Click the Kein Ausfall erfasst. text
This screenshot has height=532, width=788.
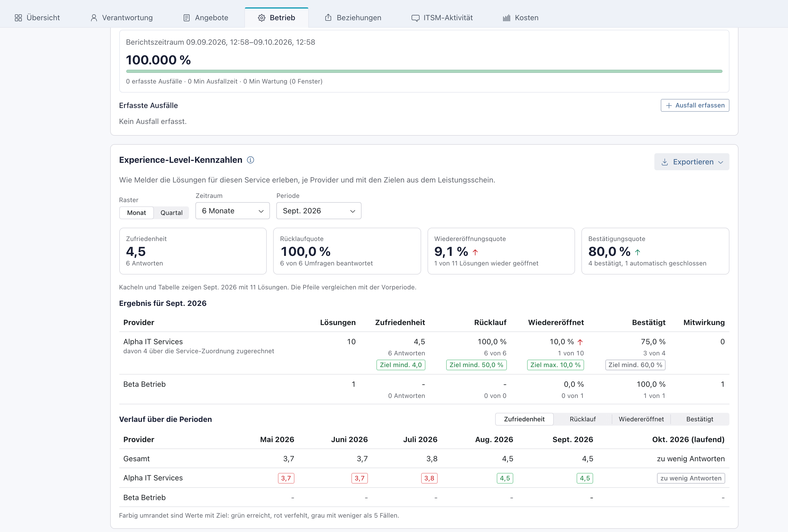(153, 121)
